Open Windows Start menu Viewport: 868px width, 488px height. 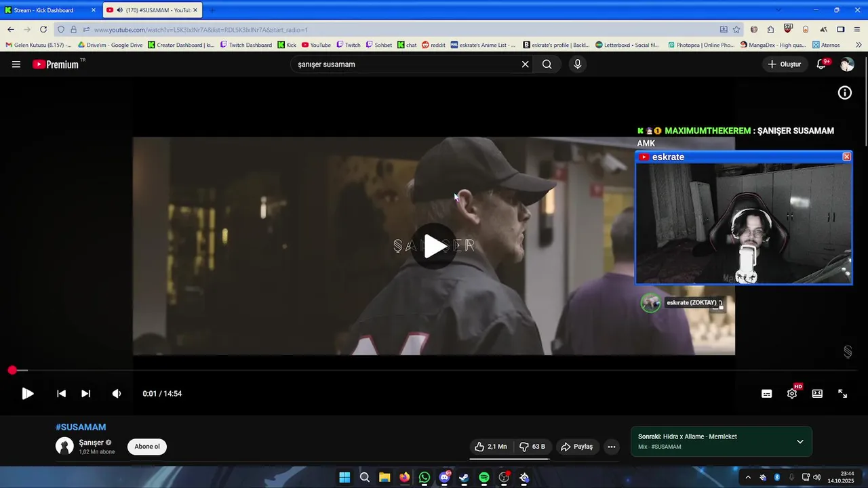(344, 478)
